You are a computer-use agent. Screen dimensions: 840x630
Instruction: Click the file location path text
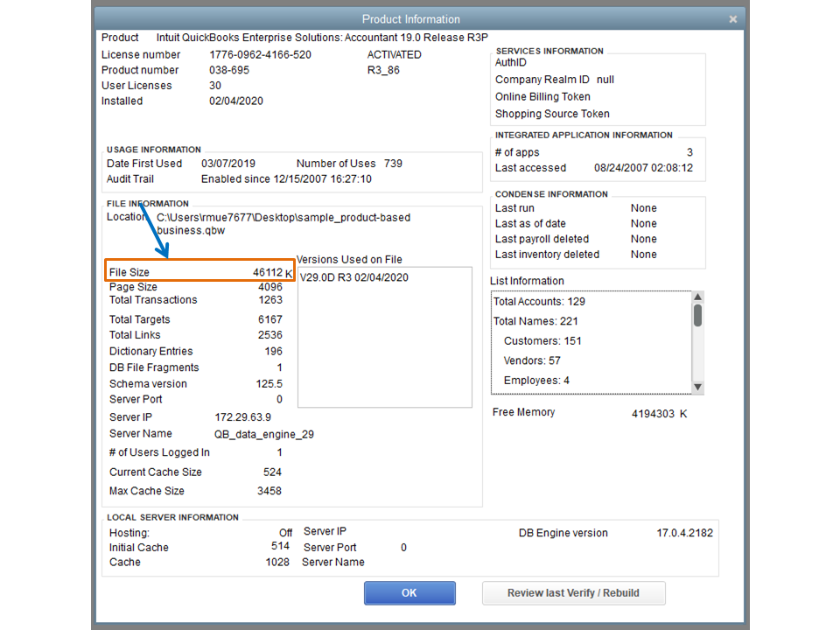point(283,224)
